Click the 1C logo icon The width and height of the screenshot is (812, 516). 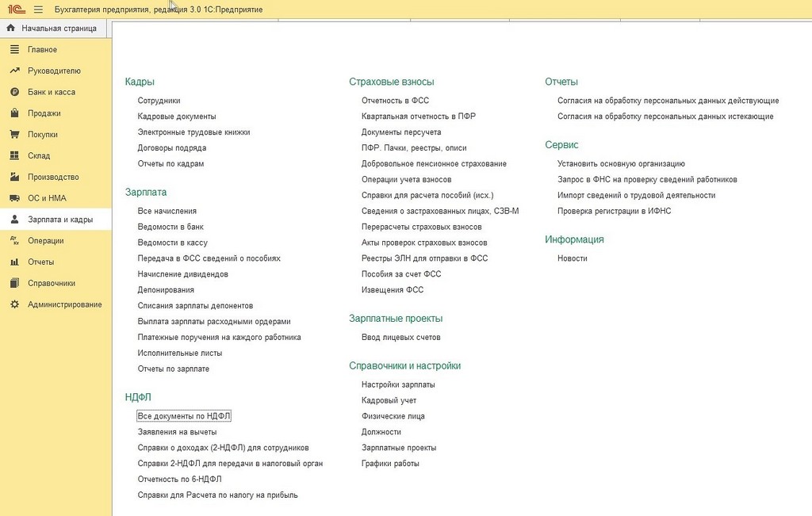(x=17, y=10)
